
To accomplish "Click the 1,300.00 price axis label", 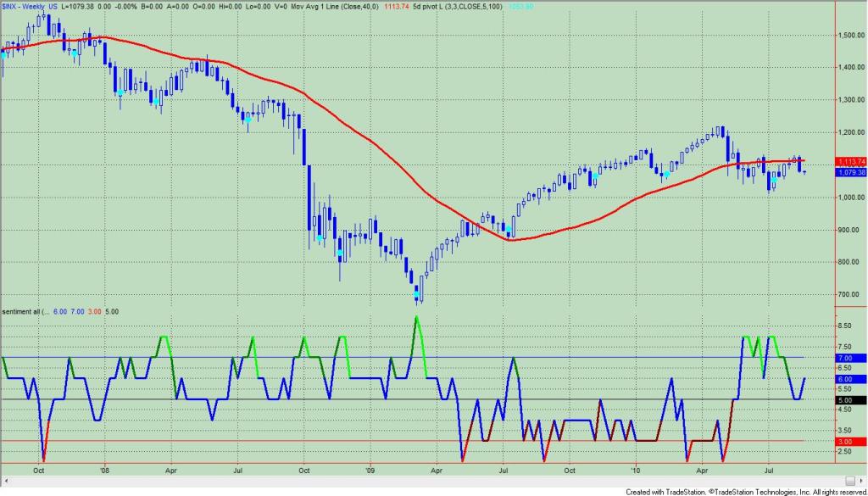I will coord(853,100).
